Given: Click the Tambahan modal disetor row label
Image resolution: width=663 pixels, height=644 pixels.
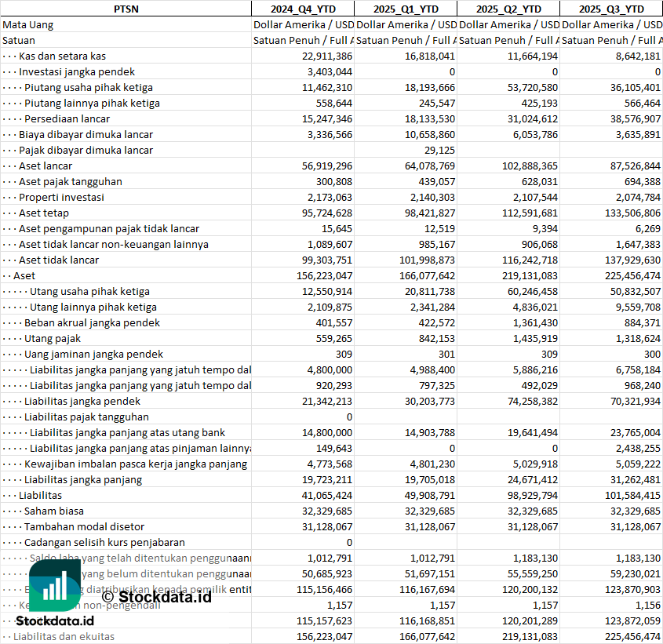Looking at the screenshot, I should (84, 526).
